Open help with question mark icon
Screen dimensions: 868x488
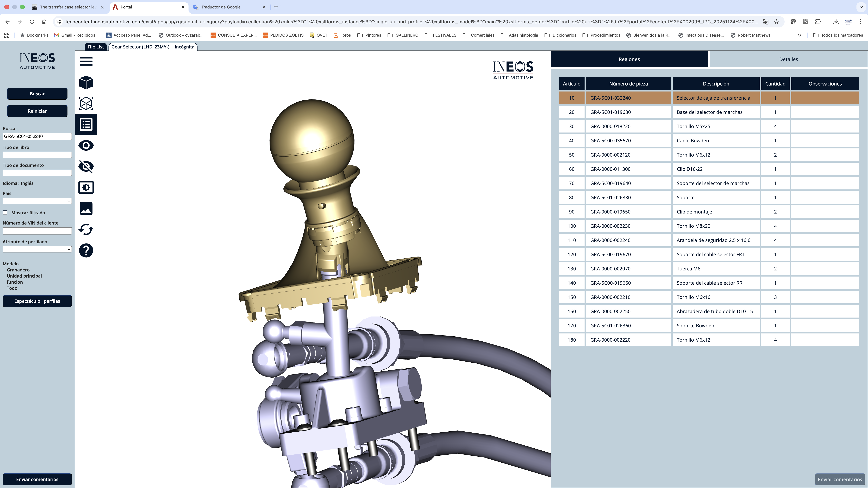(x=86, y=251)
